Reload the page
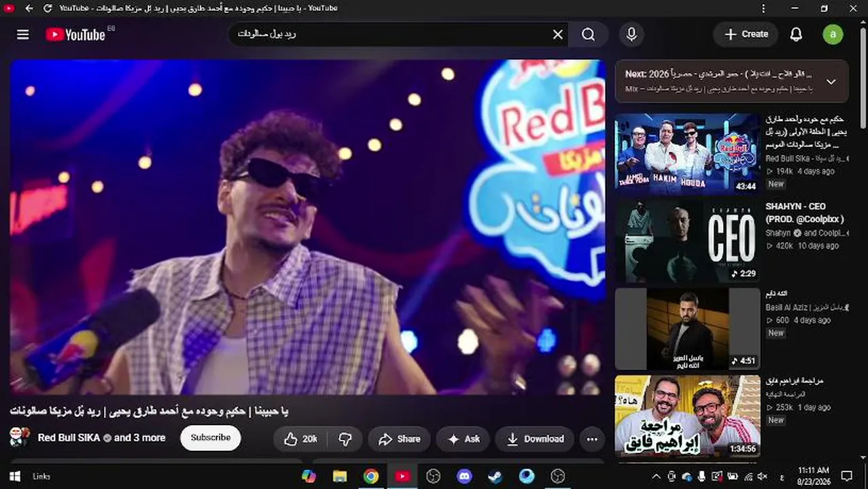 pyautogui.click(x=48, y=8)
